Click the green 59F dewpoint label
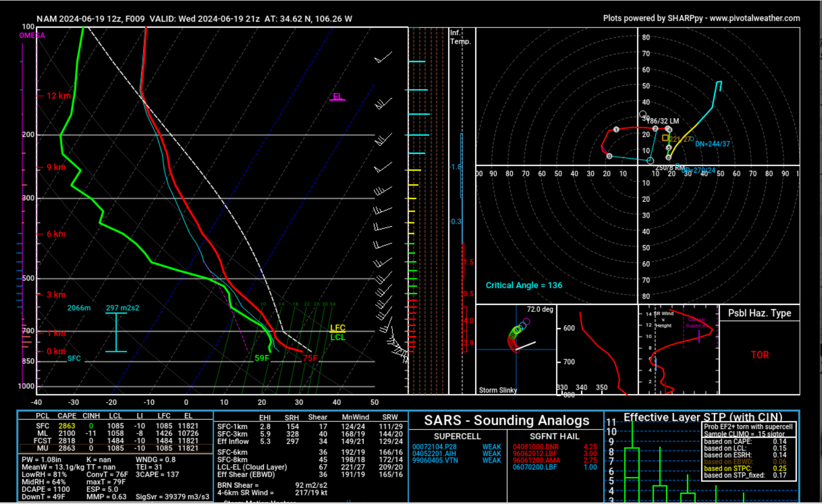The width and height of the screenshot is (822, 504). 262,358
